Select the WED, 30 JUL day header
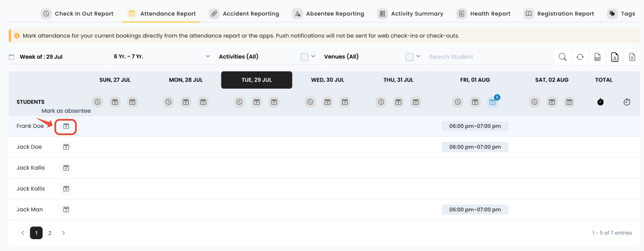The width and height of the screenshot is (644, 251). (x=328, y=80)
